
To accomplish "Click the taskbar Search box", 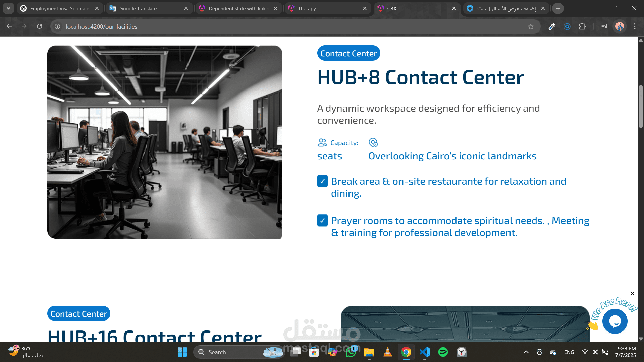I will pyautogui.click(x=239, y=352).
